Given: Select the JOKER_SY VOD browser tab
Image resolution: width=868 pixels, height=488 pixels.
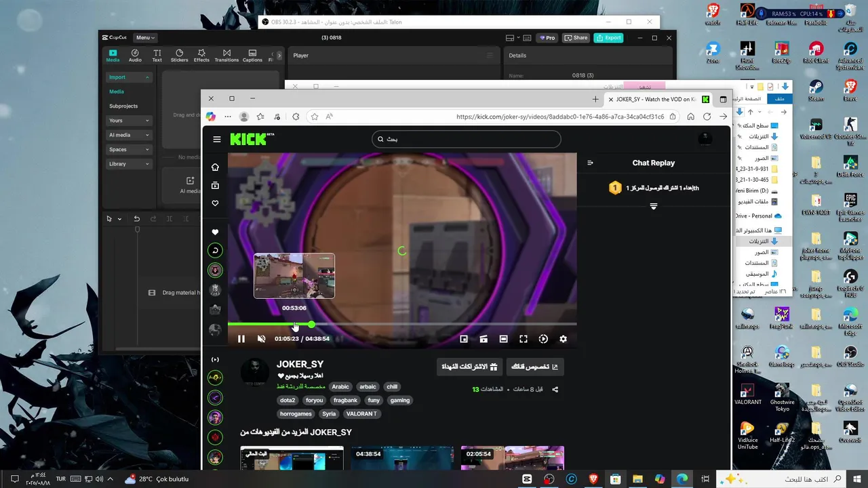Looking at the screenshot, I should pyautogui.click(x=658, y=99).
